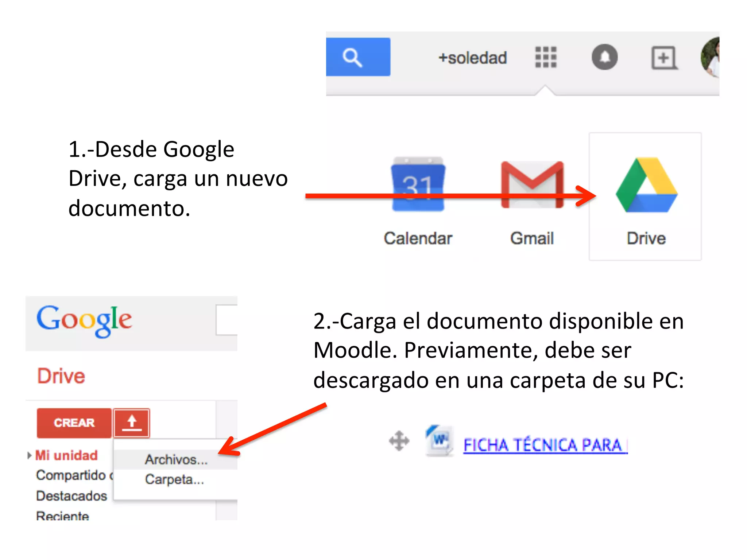Screen dimensions: 747x560
Task: Open Compartido in the sidebar
Action: (x=75, y=475)
